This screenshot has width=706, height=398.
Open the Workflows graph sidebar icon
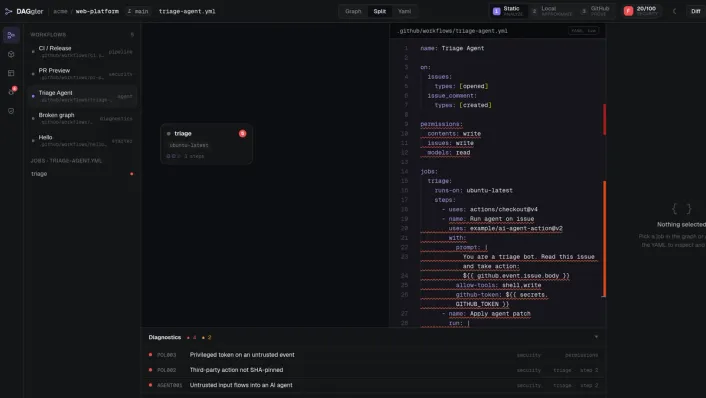click(11, 35)
